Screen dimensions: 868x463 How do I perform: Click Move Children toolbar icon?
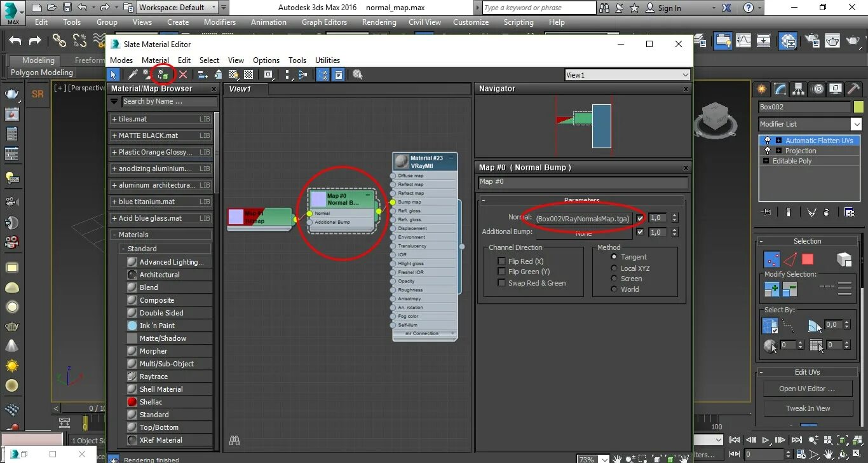(203, 75)
